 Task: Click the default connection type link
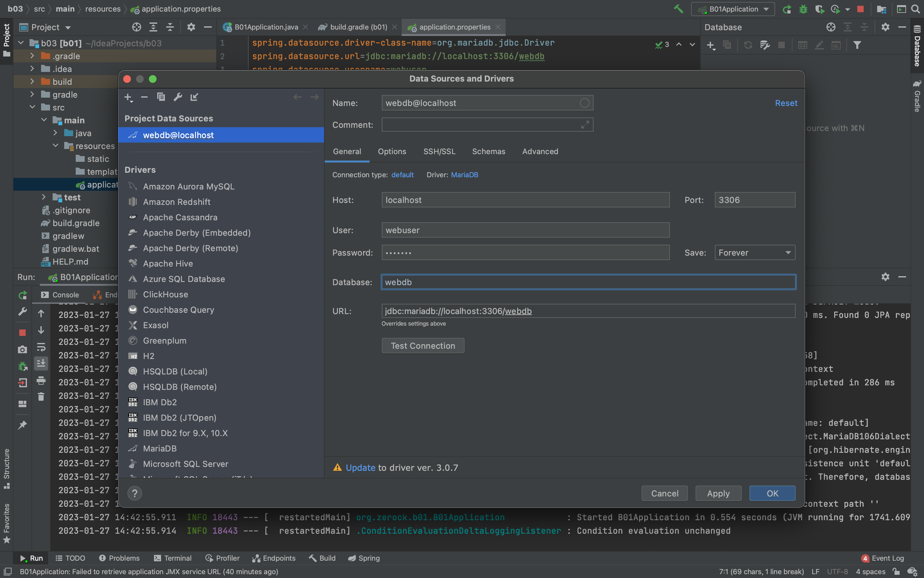click(x=402, y=175)
